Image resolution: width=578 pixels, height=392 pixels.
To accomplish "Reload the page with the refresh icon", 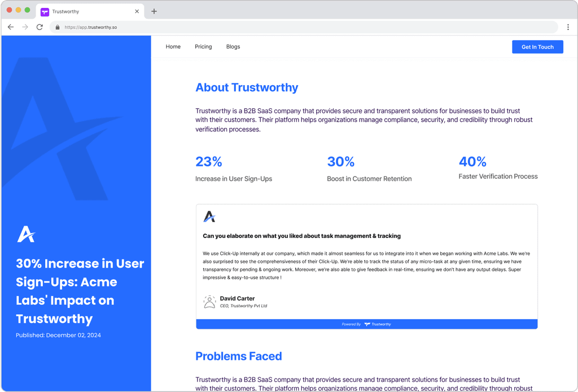I will click(40, 27).
